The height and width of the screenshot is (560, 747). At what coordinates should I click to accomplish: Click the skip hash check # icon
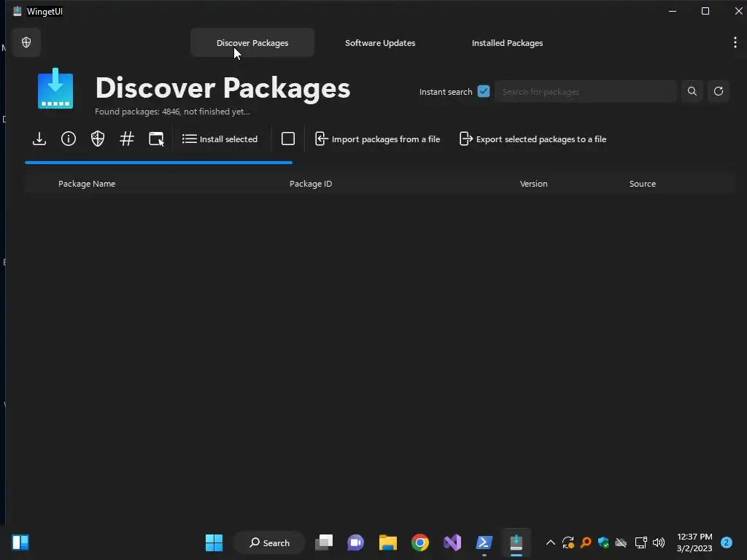(x=127, y=139)
